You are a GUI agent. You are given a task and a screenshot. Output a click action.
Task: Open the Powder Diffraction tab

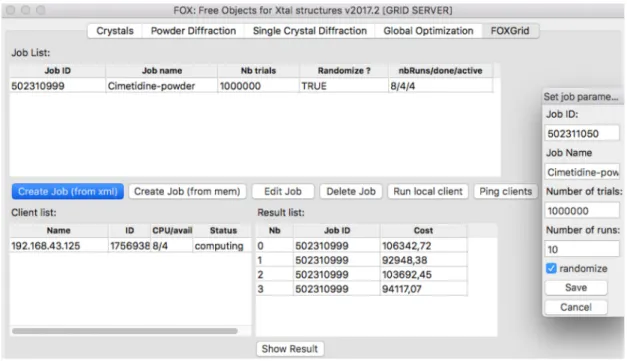pos(193,31)
